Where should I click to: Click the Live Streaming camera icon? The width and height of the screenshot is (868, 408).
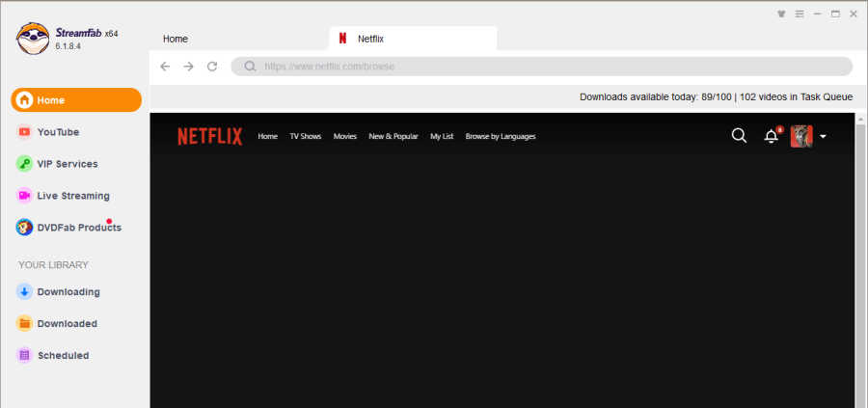[24, 196]
